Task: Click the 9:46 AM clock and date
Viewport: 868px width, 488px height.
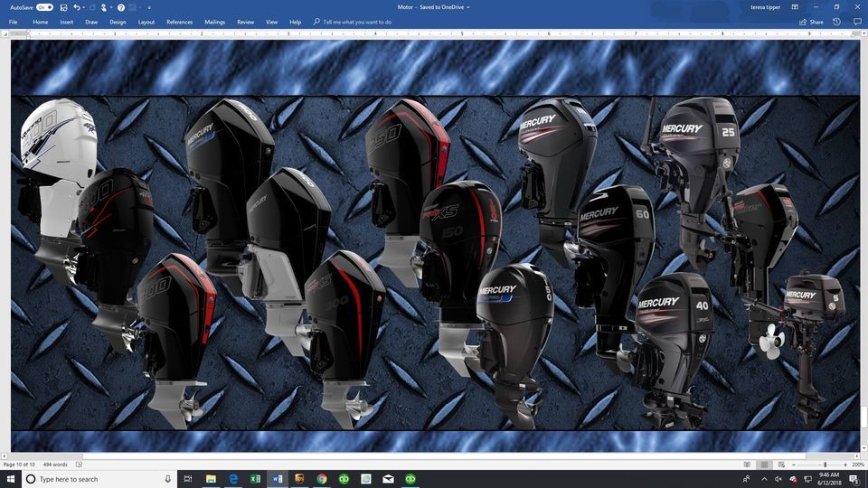Action: (829, 479)
